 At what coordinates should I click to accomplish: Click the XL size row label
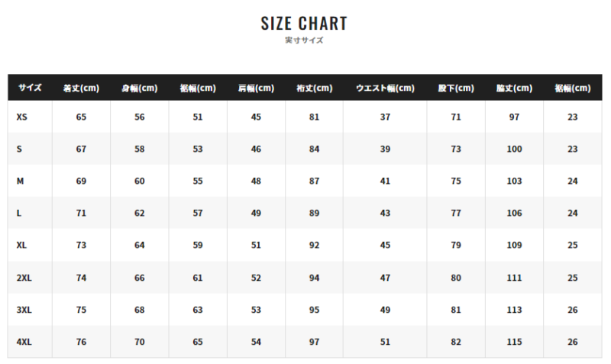(21, 245)
